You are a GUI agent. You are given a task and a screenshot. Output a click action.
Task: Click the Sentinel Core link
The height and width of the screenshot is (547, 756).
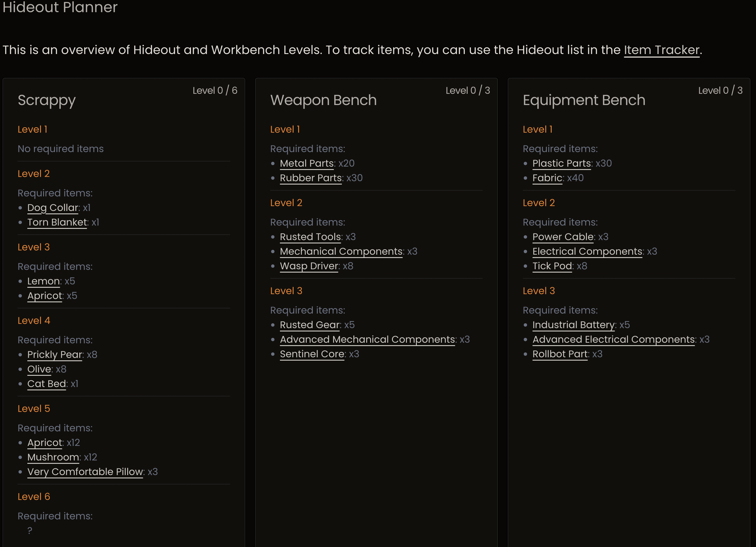(312, 354)
